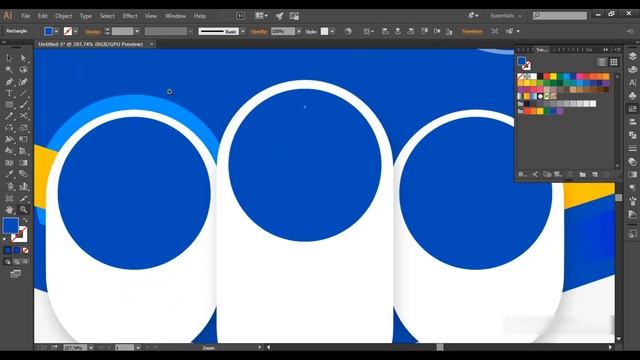640x360 pixels.
Task: Pick the Rotate tool
Action: [9, 128]
